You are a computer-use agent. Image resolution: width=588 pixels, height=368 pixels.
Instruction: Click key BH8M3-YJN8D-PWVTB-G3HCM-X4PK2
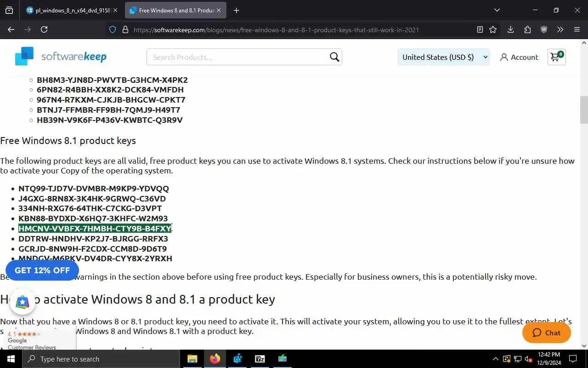tap(112, 80)
